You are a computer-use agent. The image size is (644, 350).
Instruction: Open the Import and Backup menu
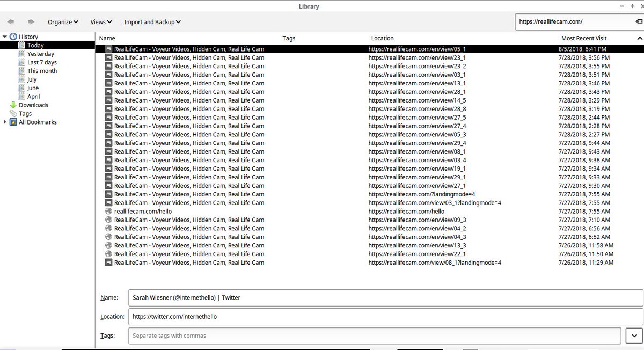(x=152, y=22)
